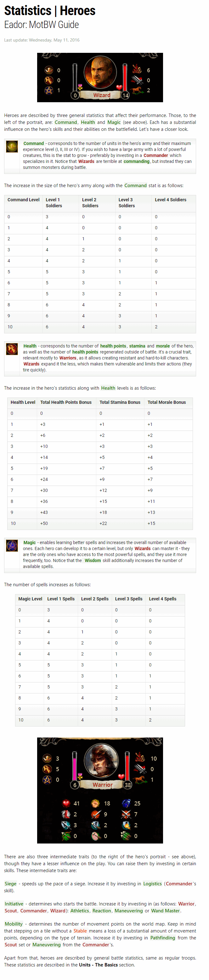Screen dimensions: 209x980
Task: Click the Warrior name banner
Action: tap(103, 784)
